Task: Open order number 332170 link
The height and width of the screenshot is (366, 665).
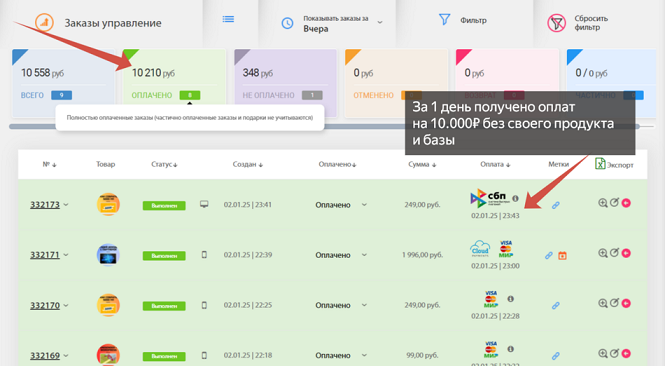Action: click(x=45, y=305)
